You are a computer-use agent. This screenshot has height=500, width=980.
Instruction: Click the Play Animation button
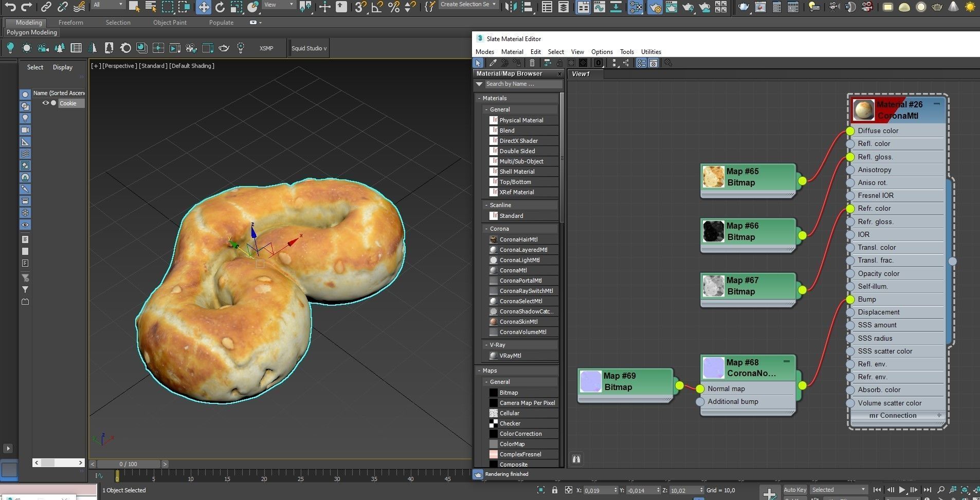tap(902, 490)
